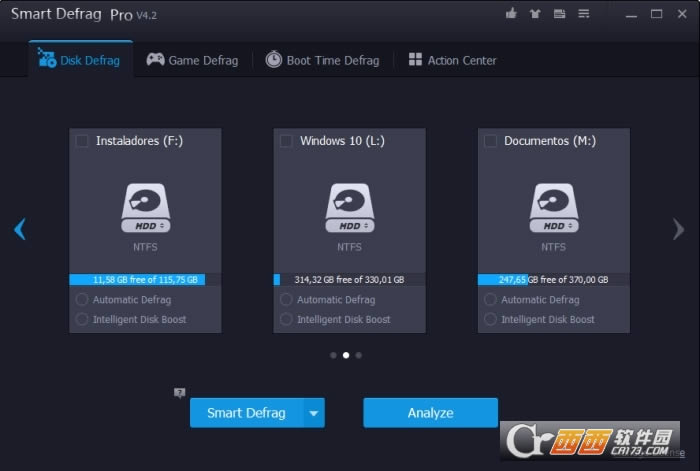Viewport: 700px width, 471px height.
Task: Click NTFS label under Instaladores (F:)
Action: (x=145, y=247)
